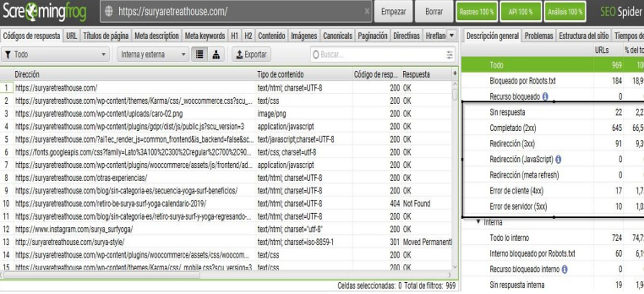Click the globe icon in URL bar
This screenshot has height=294, width=644.
point(109,12)
